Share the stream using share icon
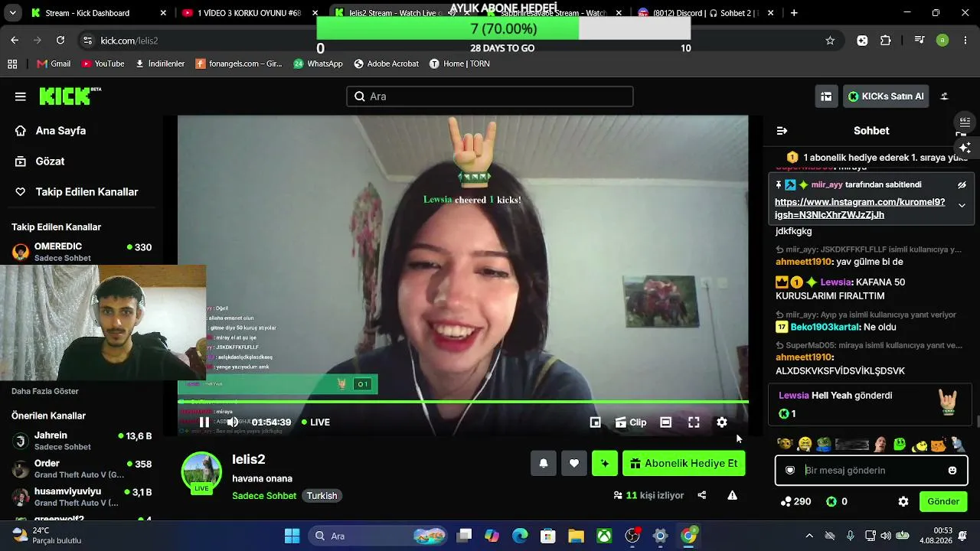This screenshot has height=551, width=980. 702,495
